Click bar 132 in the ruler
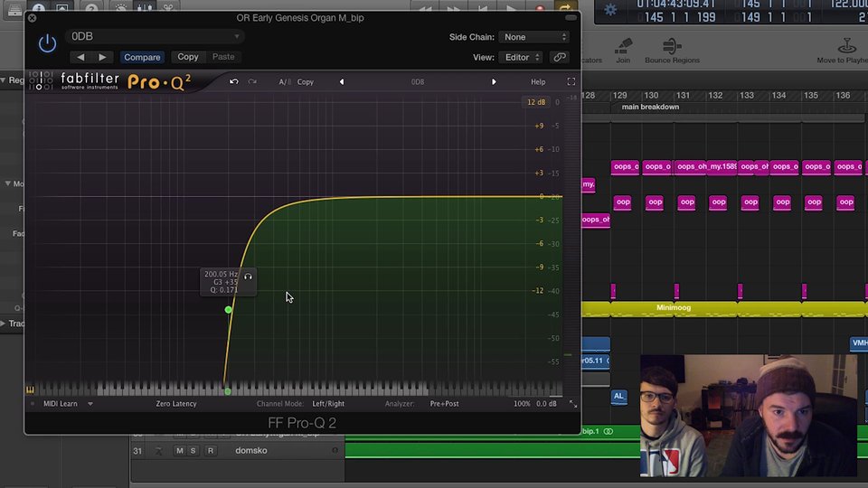The height and width of the screenshot is (488, 868). coord(715,96)
